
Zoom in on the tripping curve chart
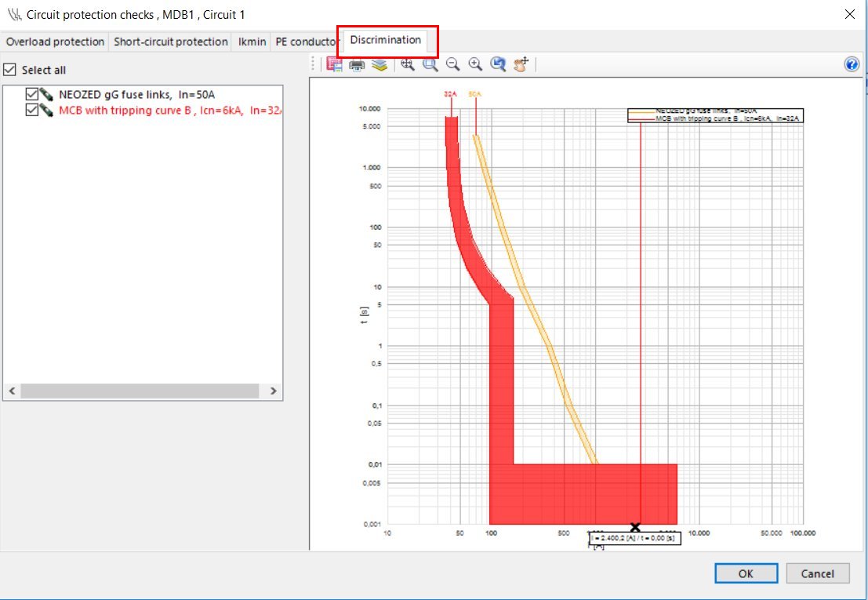click(475, 65)
